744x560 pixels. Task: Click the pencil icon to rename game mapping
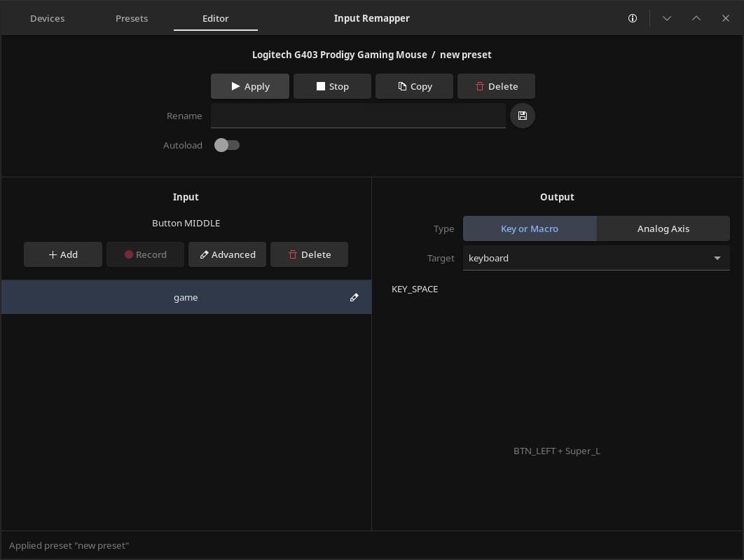[x=354, y=297]
